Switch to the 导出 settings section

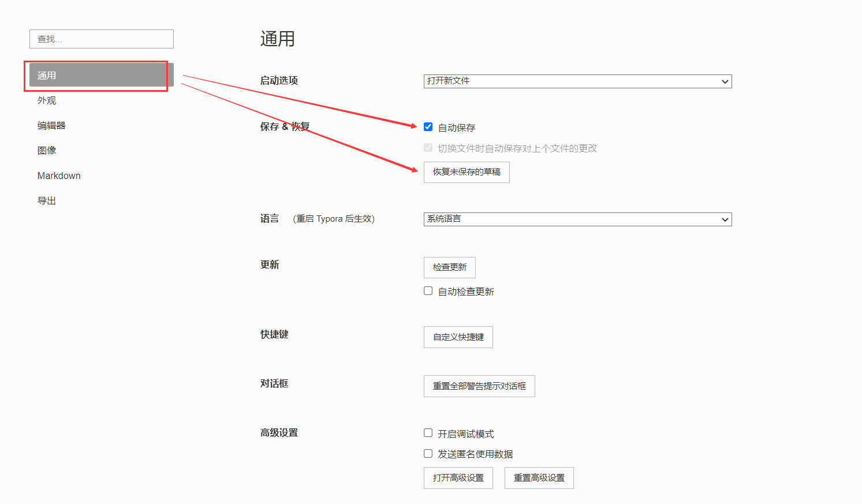(x=46, y=200)
